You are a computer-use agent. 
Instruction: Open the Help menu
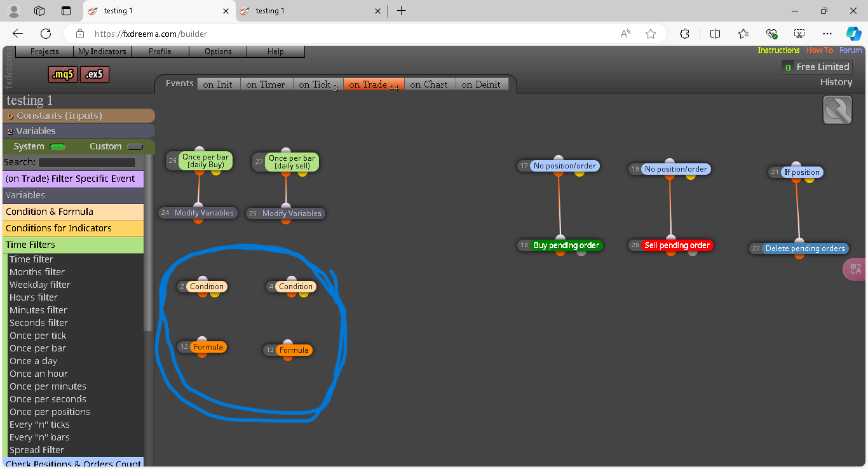[276, 51]
